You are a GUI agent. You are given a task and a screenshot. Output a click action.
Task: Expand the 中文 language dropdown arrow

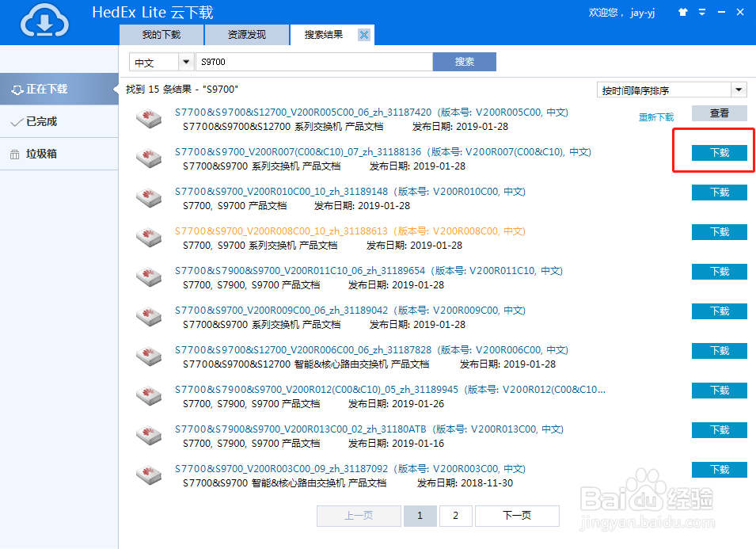coord(186,62)
